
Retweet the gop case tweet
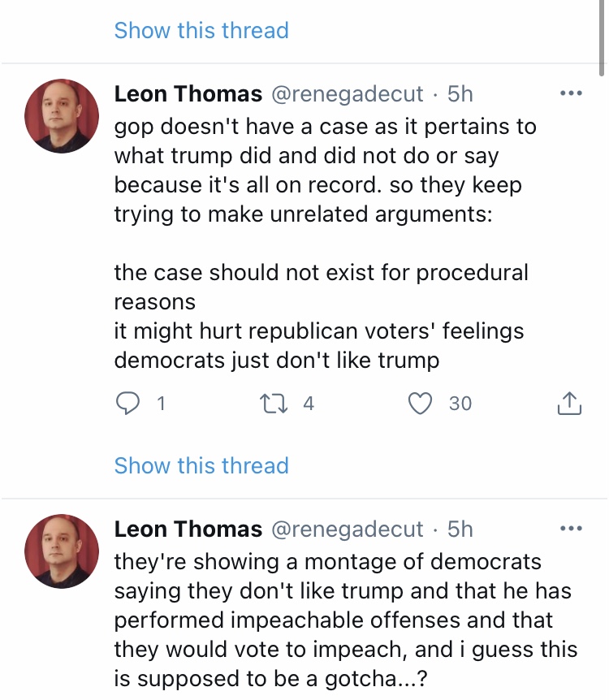274,403
